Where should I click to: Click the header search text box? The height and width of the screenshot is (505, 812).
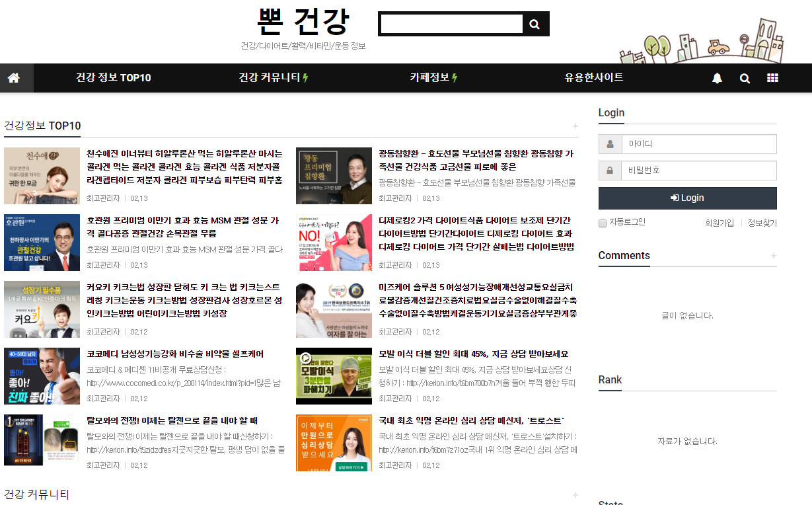coord(452,24)
